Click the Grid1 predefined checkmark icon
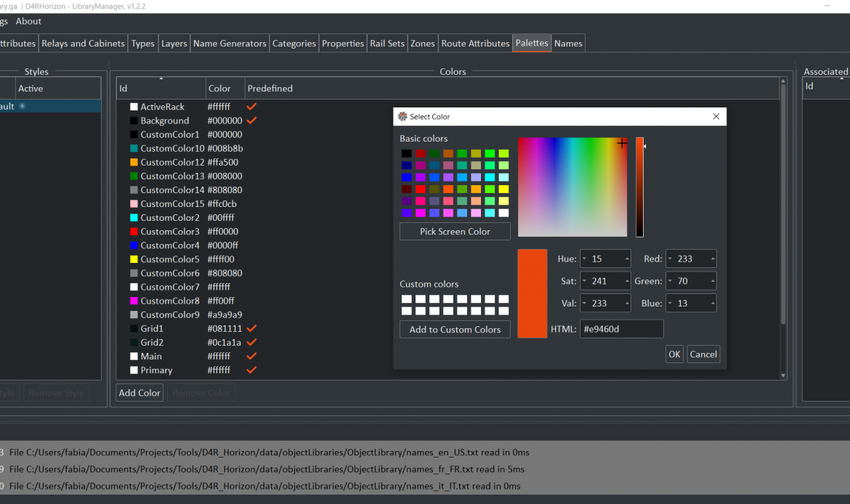Image resolution: width=850 pixels, height=504 pixels. point(252,328)
